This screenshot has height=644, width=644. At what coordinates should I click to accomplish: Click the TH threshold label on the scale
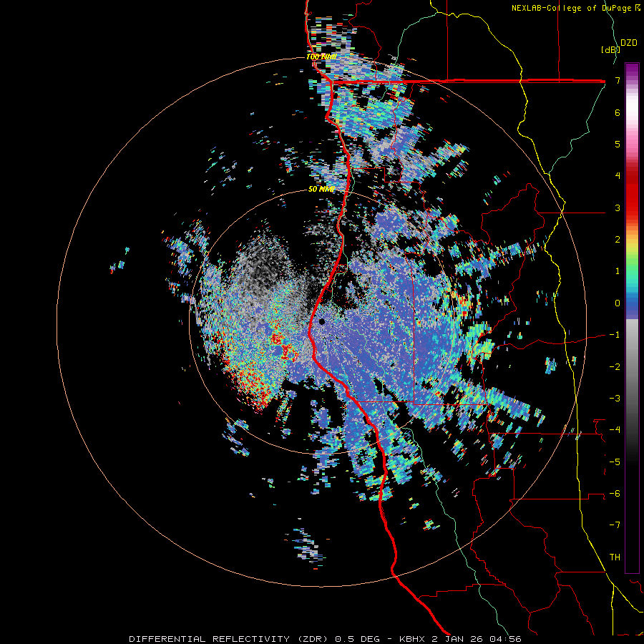[615, 557]
